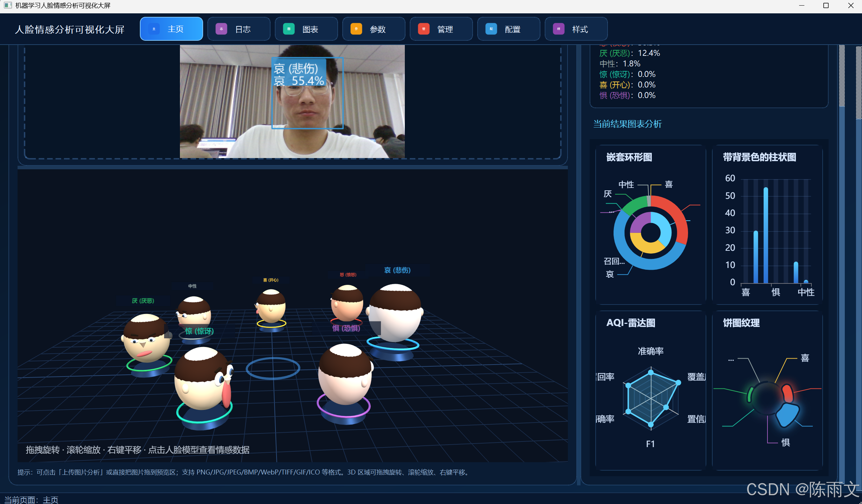Click the webcam face preview image

point(292,102)
